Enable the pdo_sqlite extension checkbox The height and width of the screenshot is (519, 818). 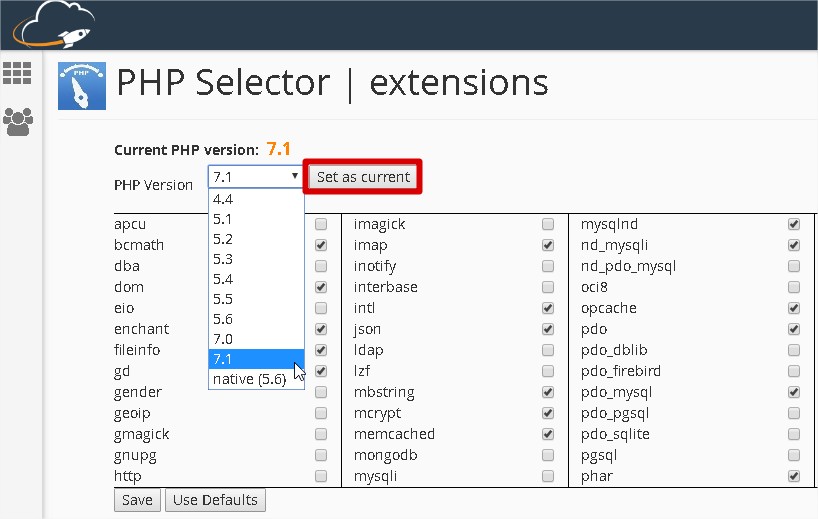click(793, 434)
